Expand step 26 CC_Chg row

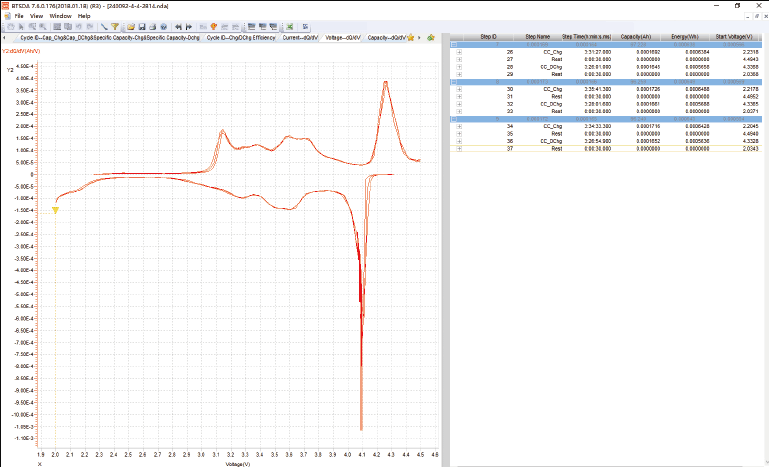460,52
